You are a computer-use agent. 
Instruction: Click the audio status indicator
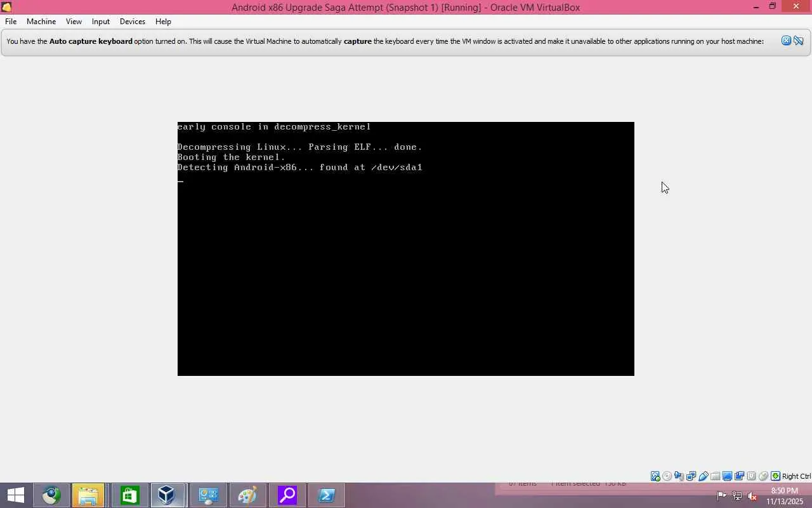[679, 476]
